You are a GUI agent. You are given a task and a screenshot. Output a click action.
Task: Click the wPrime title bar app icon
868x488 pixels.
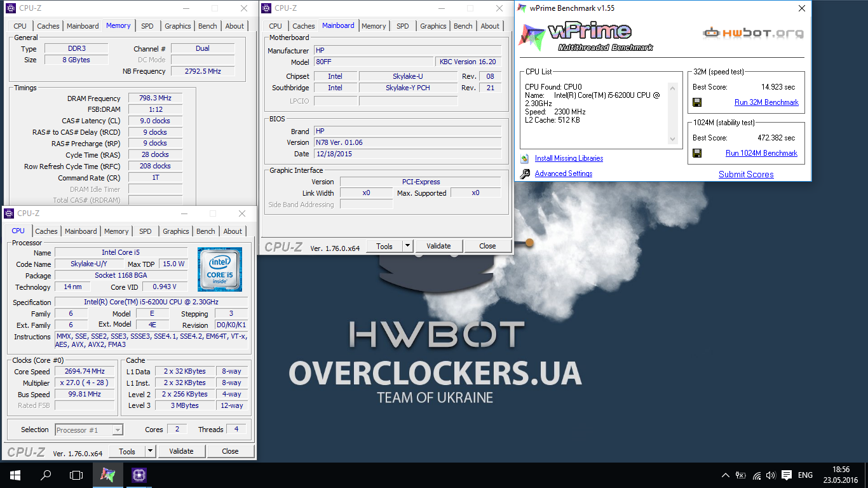(522, 8)
